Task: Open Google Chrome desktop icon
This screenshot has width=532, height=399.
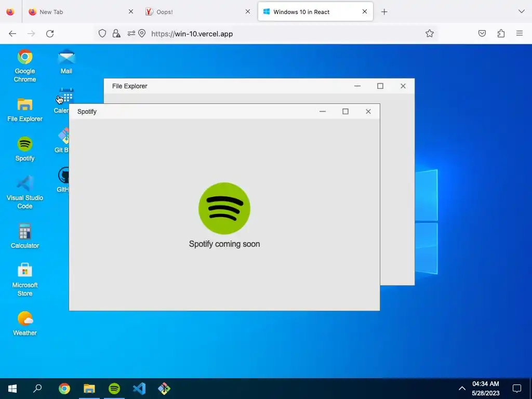Action: point(25,66)
